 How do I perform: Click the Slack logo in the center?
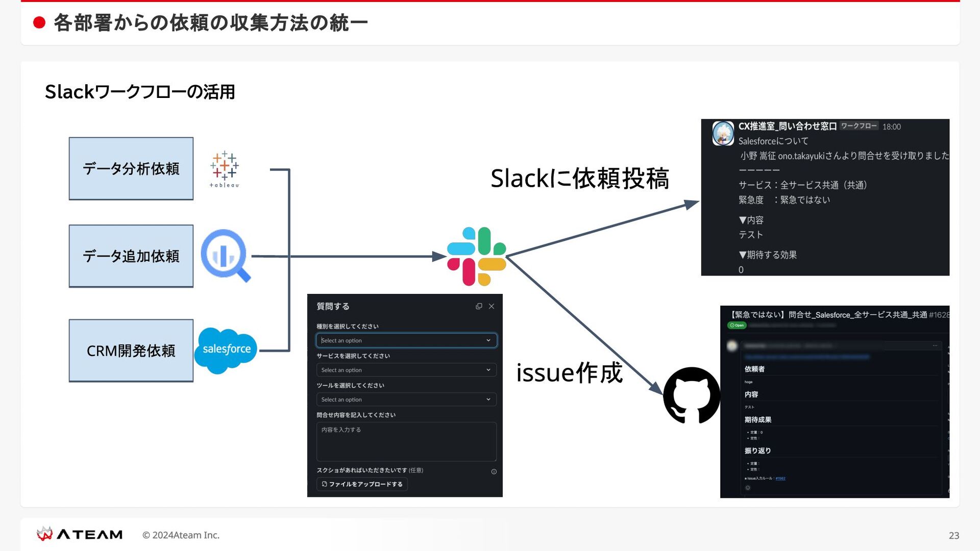(476, 256)
